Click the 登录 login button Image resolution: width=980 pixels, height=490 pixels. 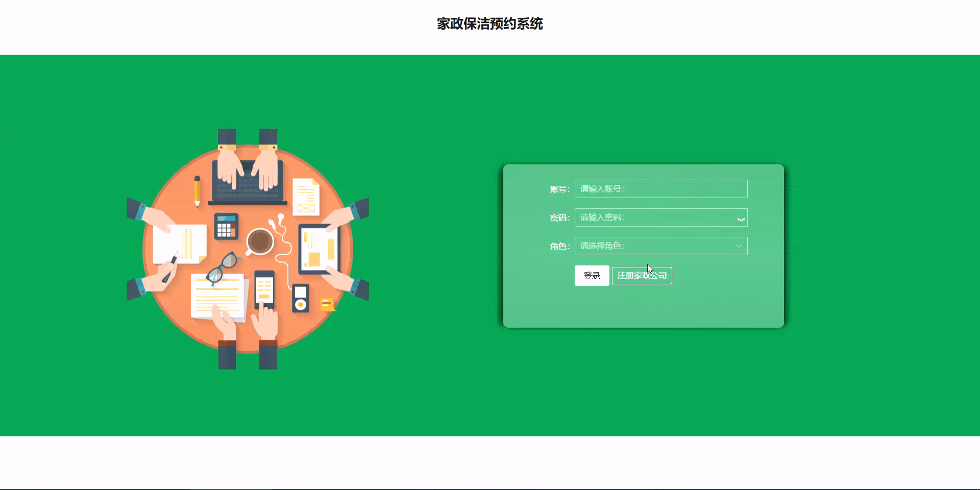(592, 276)
